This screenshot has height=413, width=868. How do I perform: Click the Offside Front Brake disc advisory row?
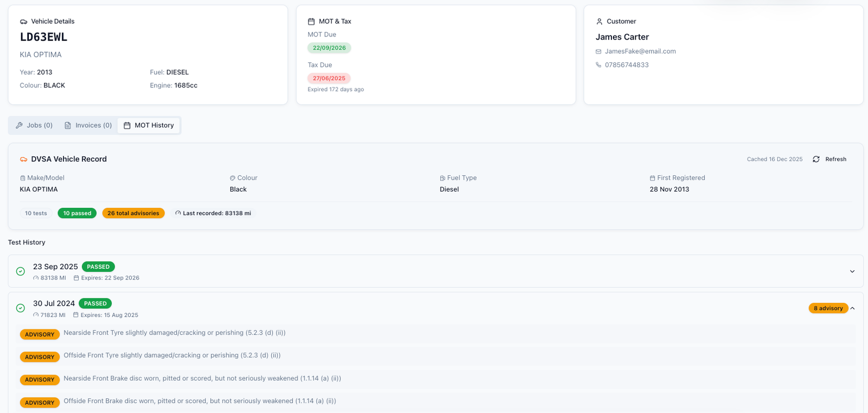pos(436,402)
